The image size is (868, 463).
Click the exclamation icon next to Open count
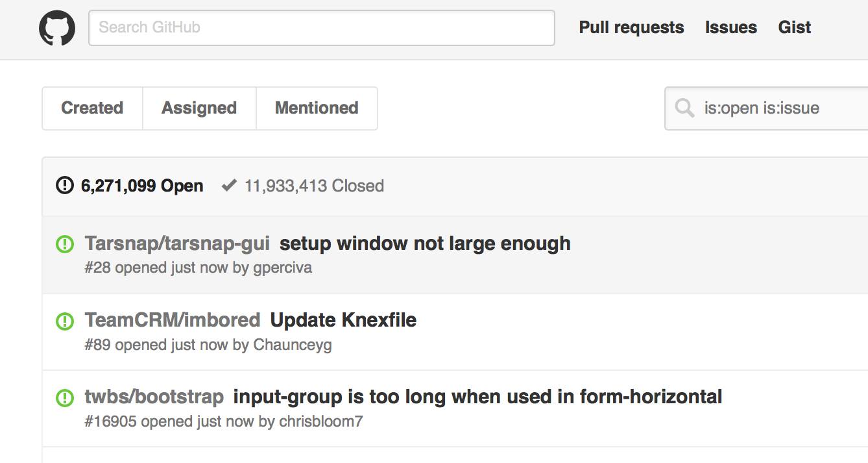click(x=65, y=186)
